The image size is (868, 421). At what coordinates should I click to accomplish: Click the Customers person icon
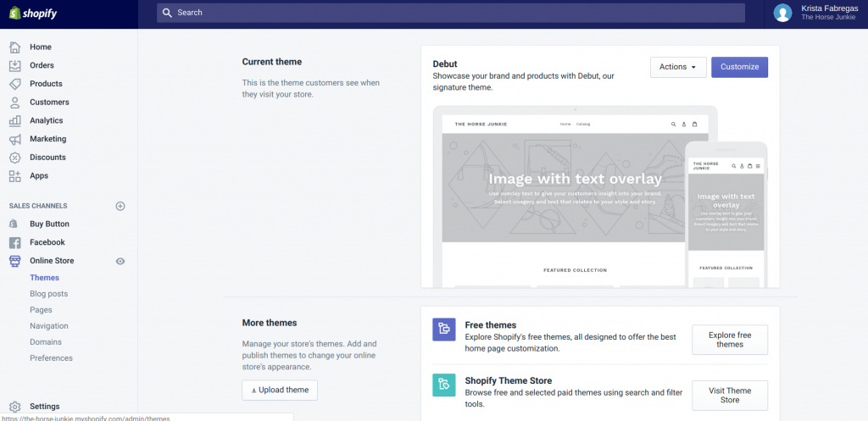15,102
